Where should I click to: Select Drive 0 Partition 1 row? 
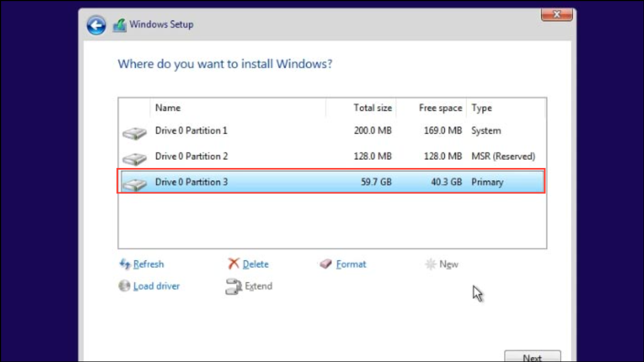332,131
